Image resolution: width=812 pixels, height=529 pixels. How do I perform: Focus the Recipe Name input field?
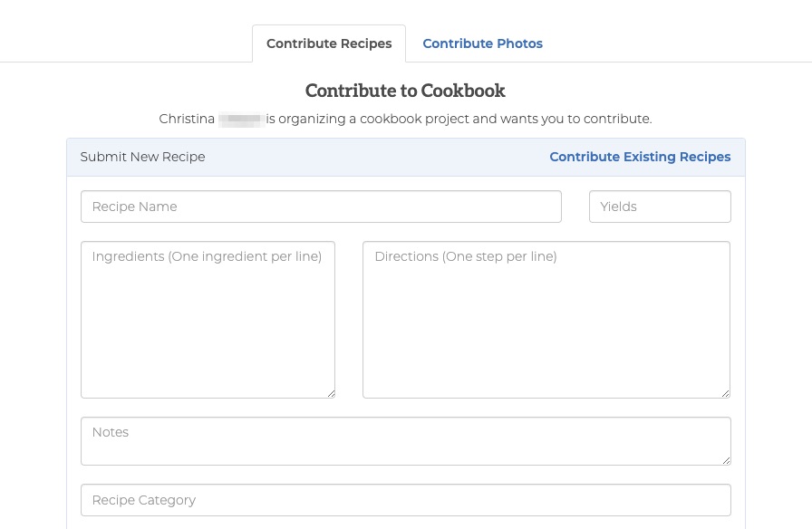click(321, 207)
